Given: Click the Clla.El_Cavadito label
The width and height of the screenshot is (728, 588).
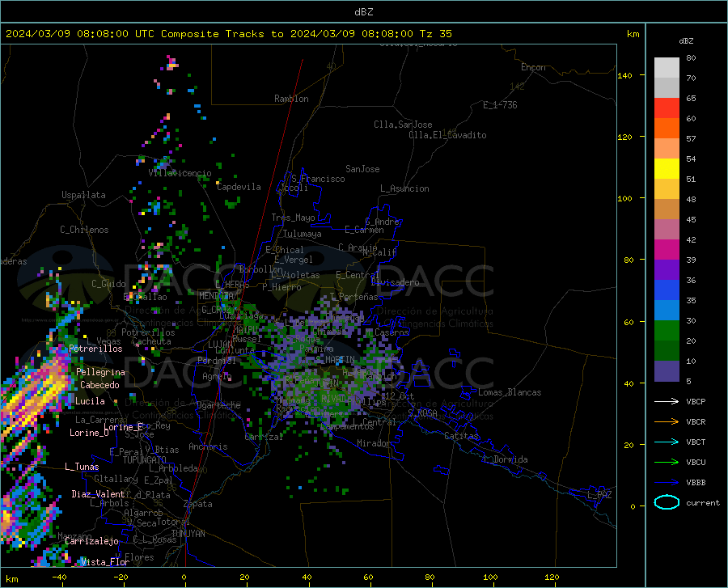Looking at the screenshot, I should 447,135.
